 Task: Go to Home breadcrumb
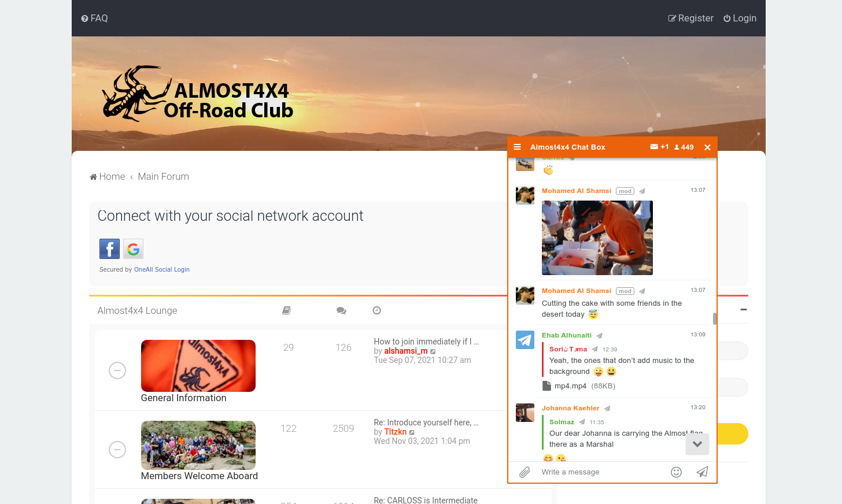coord(107,176)
